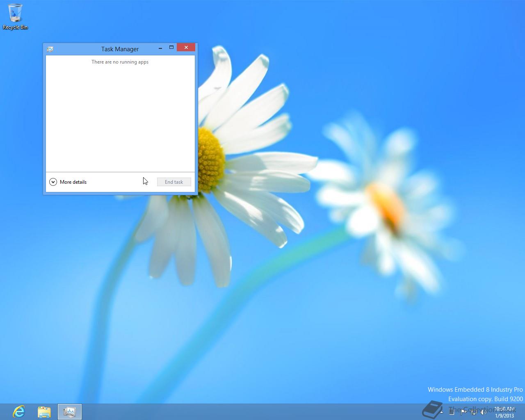Click the Task Manager title bar icon
525x420 pixels.
coord(50,49)
